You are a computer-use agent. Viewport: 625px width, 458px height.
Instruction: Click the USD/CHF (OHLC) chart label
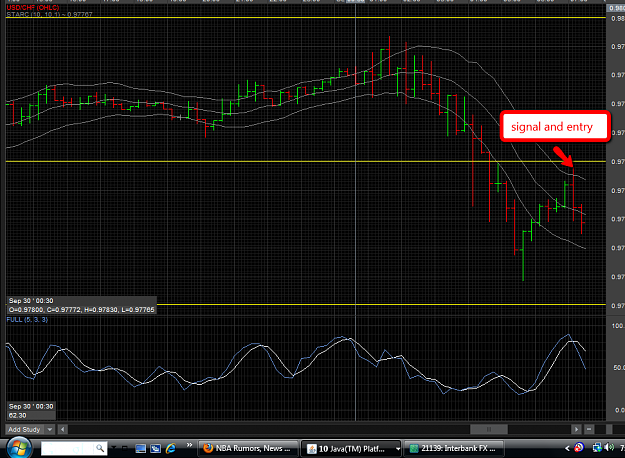pyautogui.click(x=33, y=8)
